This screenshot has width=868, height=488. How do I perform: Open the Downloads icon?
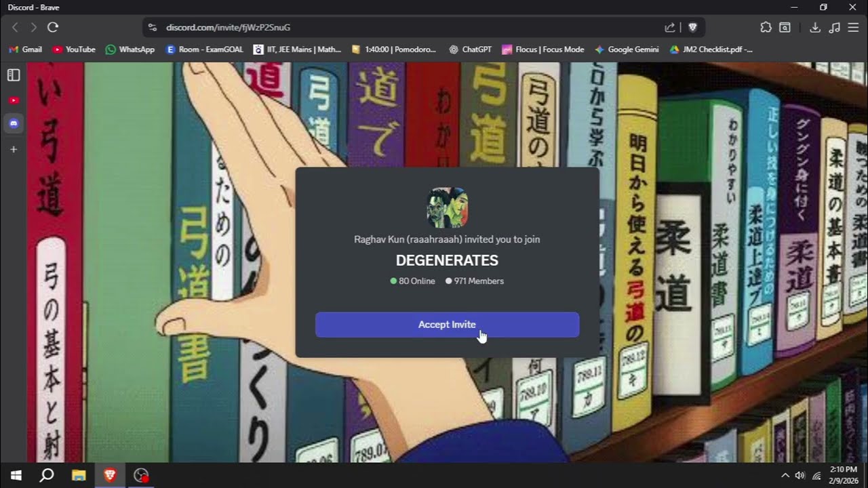pyautogui.click(x=815, y=27)
